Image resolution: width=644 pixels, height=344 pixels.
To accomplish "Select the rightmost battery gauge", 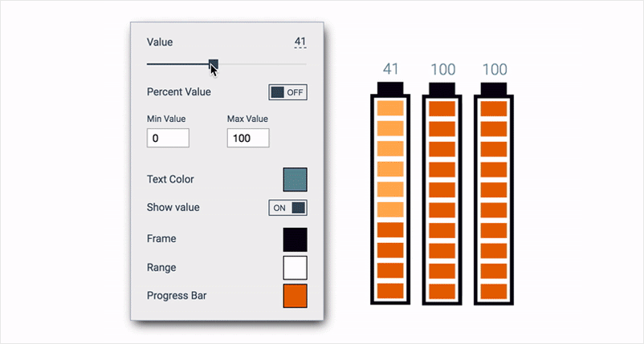I will click(493, 199).
